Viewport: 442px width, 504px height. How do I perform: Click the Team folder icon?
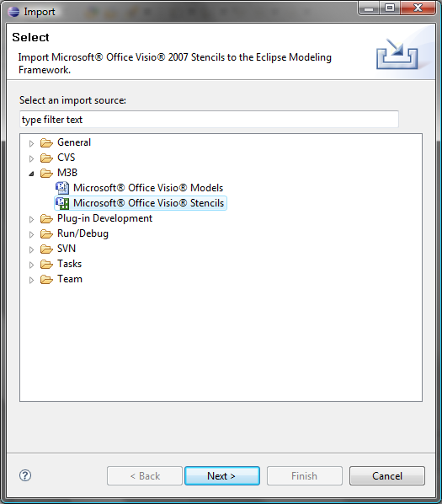coord(46,279)
